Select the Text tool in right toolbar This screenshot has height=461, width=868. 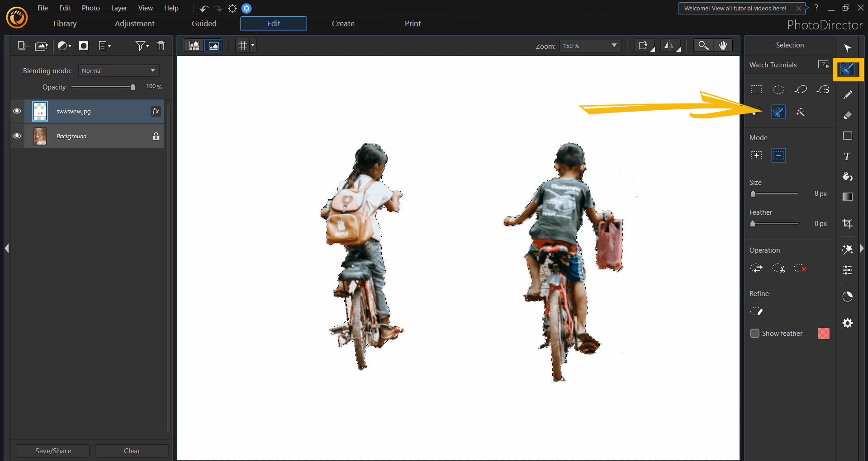click(x=847, y=156)
